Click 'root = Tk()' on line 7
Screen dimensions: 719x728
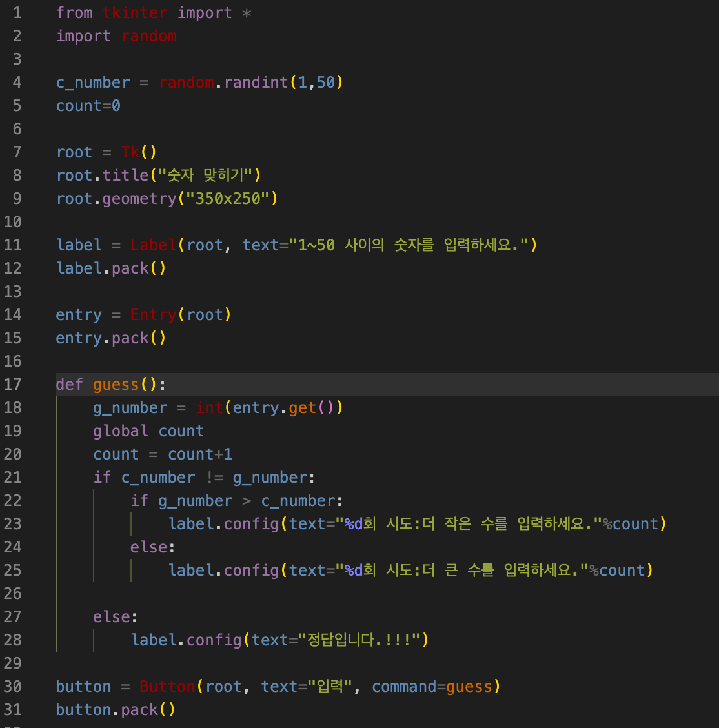point(106,152)
